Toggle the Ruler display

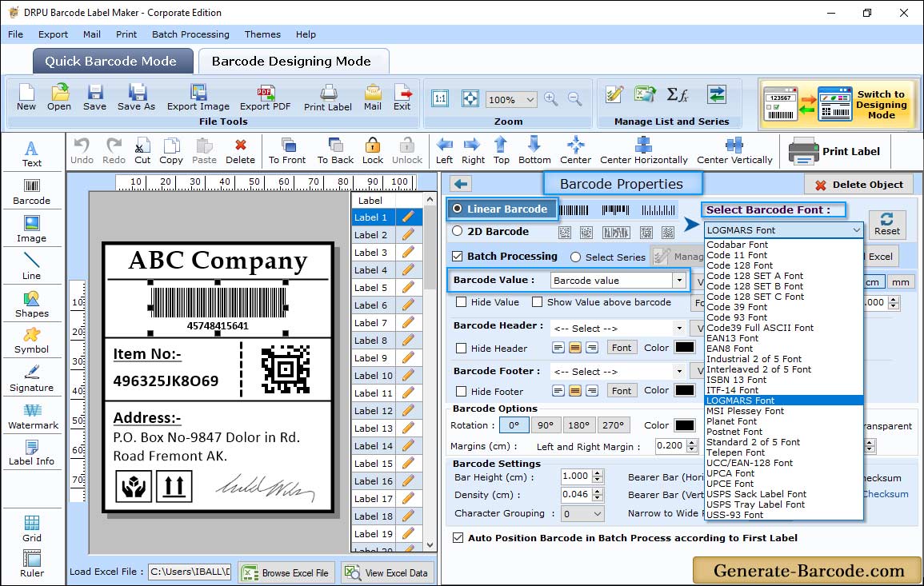point(32,564)
